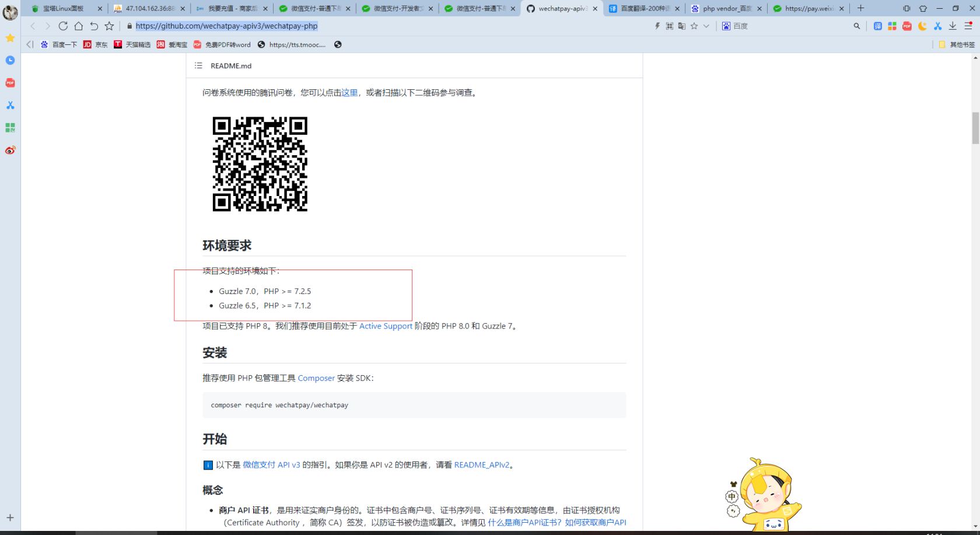The width and height of the screenshot is (980, 535).
Task: Open the blue scissors tool in the sidebar
Action: click(10, 105)
